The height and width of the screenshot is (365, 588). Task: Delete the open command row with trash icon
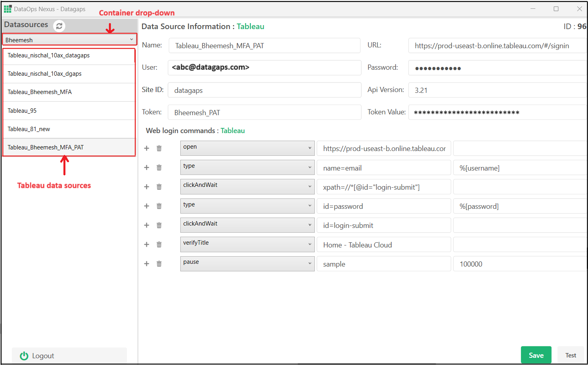[159, 148]
